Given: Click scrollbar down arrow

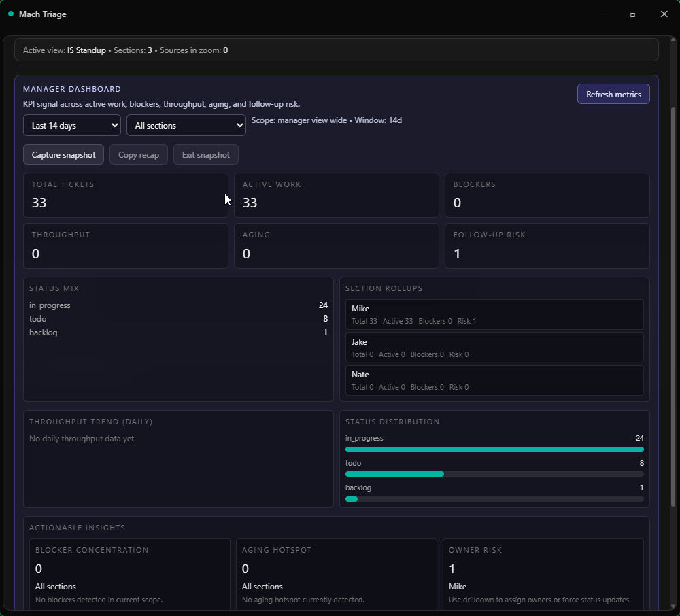Looking at the screenshot, I should click(673, 606).
